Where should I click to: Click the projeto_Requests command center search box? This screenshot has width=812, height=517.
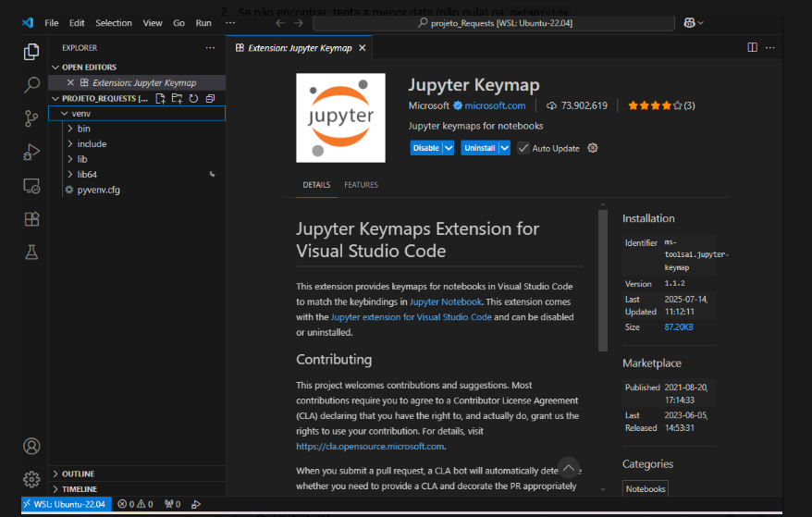(x=494, y=23)
